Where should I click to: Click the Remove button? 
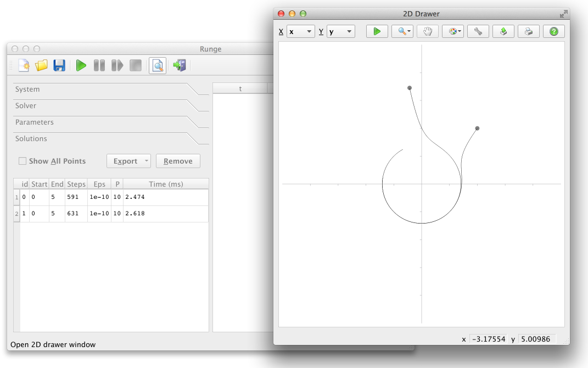[178, 161]
